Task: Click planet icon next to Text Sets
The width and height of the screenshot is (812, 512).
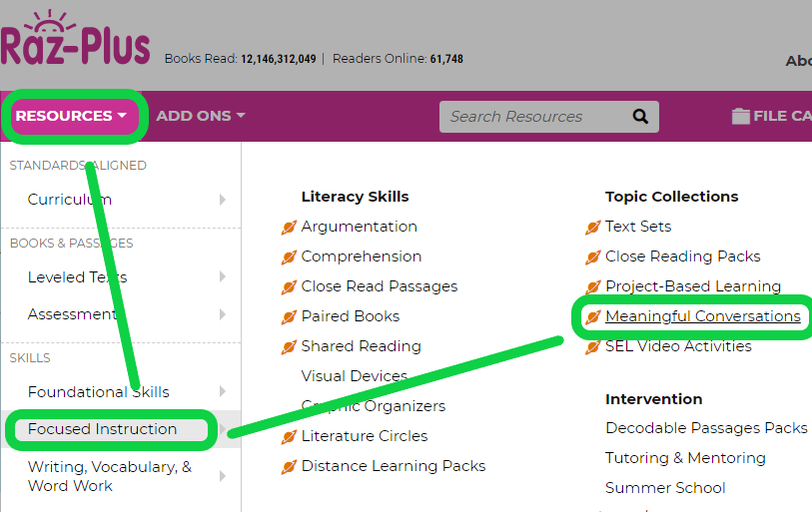Action: pos(592,228)
